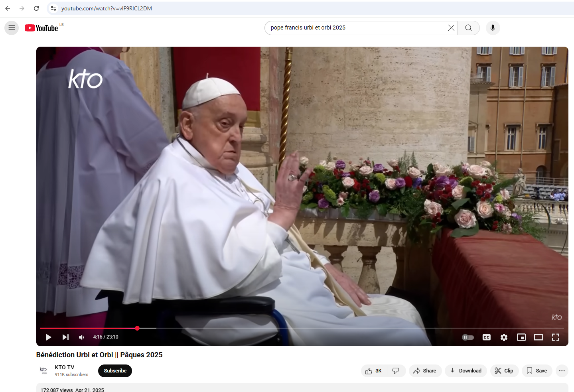
Task: Start a voice search with the microphone
Action: pyautogui.click(x=493, y=28)
